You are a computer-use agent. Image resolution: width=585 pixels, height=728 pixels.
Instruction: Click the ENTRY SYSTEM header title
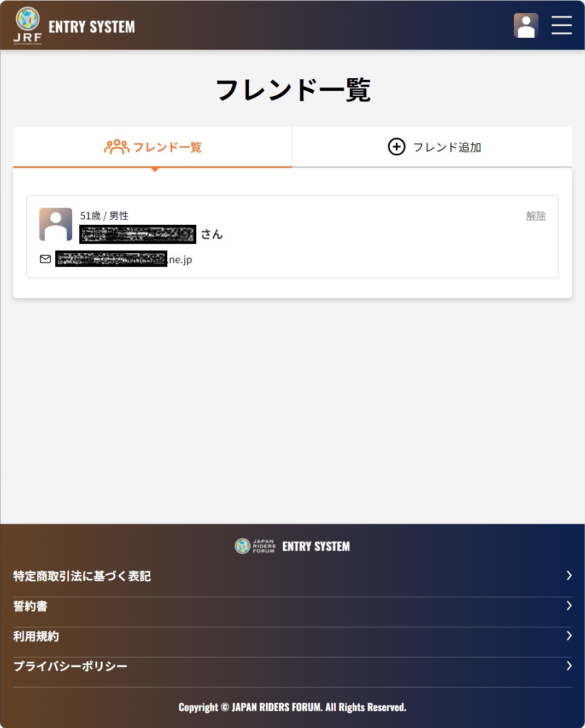[x=92, y=27]
